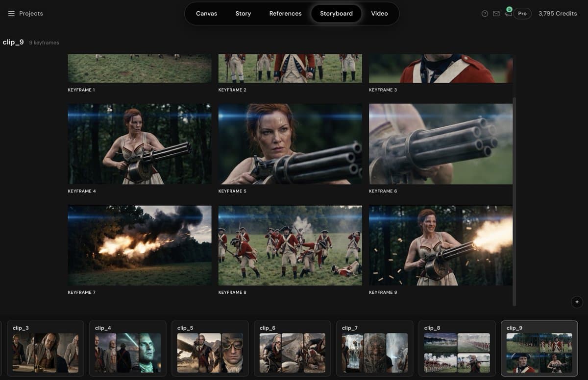The image size is (588, 380).
Task: Open the chat notifications icon with badge
Action: click(508, 13)
